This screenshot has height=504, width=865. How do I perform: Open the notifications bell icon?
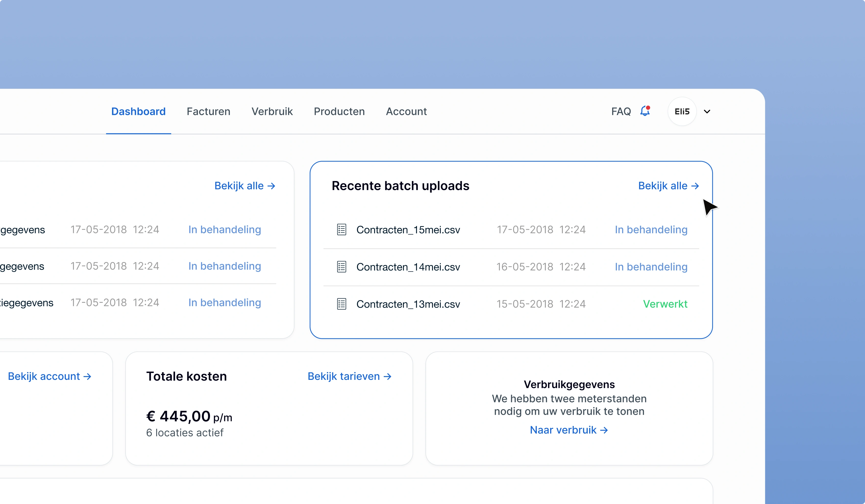tap(645, 111)
